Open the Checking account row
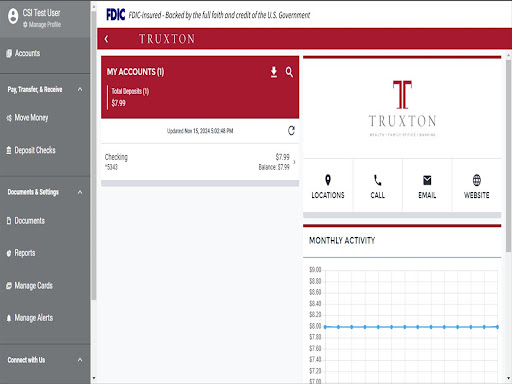 [x=200, y=162]
